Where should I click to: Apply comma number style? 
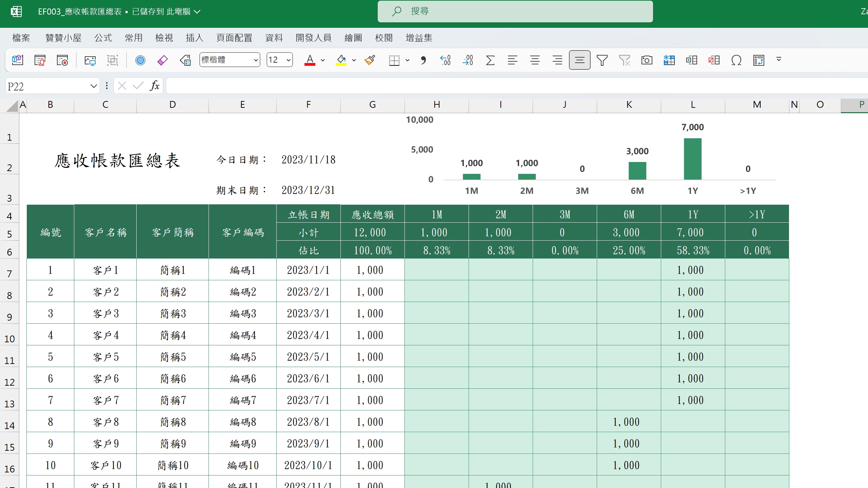(423, 60)
